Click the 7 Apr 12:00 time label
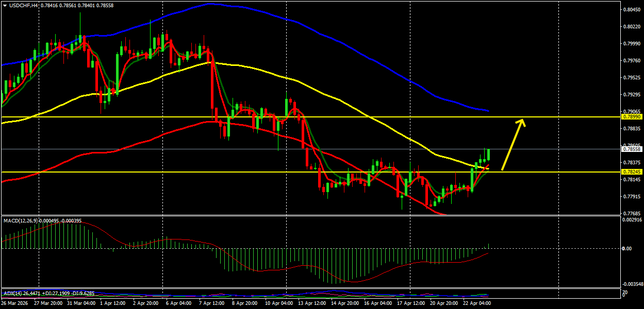Viewport: 644px width, 309px height. [211, 303]
